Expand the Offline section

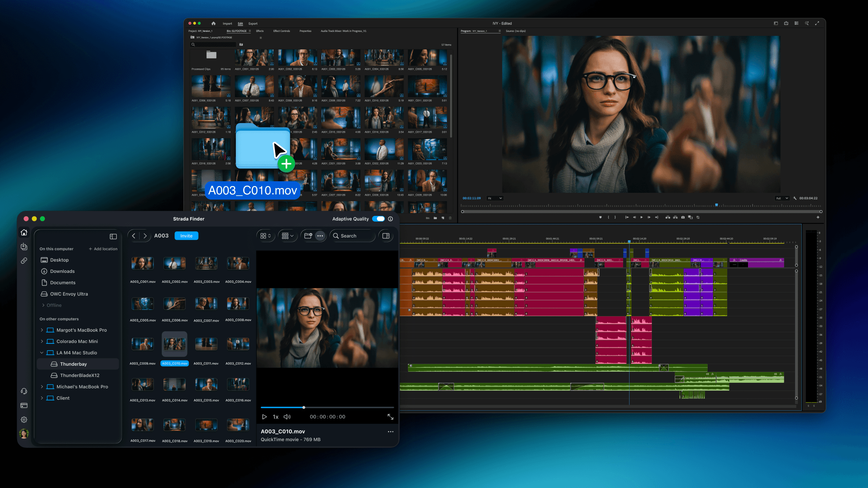[43, 306]
